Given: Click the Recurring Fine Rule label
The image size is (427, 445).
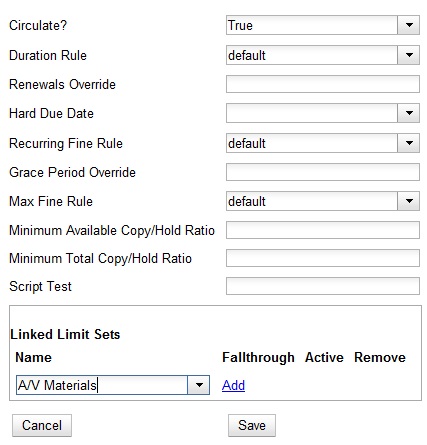Looking at the screenshot, I should (66, 143).
